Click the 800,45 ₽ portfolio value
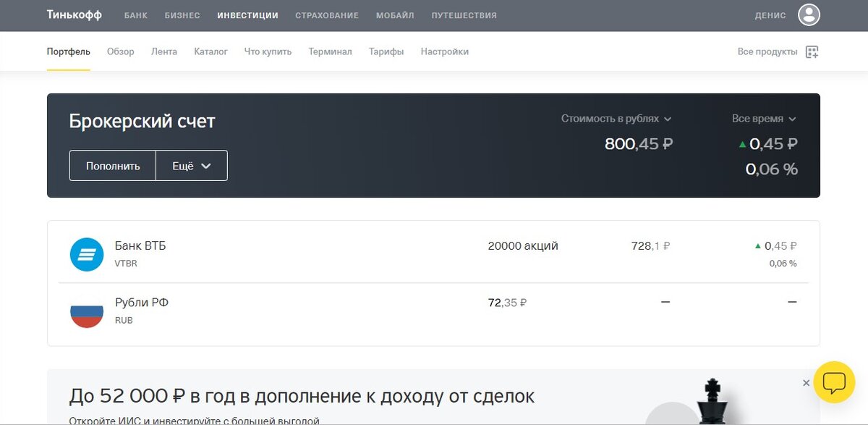This screenshot has width=868, height=425. pyautogui.click(x=639, y=144)
